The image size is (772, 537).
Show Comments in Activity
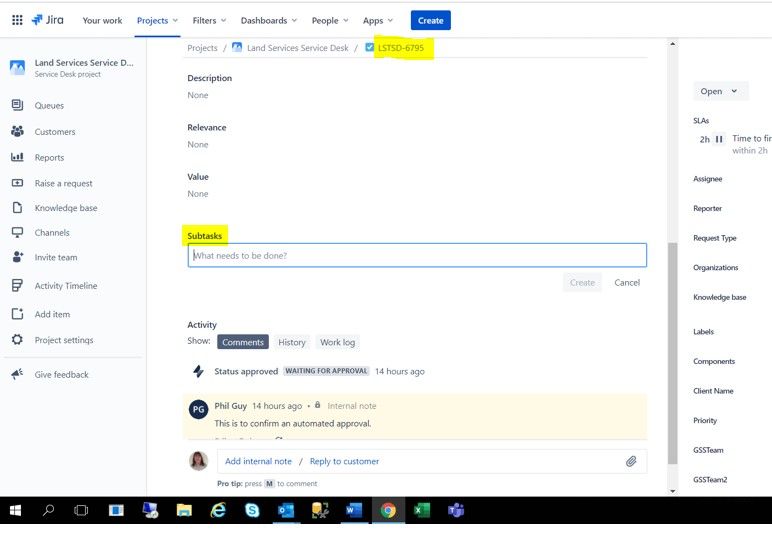[x=243, y=342]
